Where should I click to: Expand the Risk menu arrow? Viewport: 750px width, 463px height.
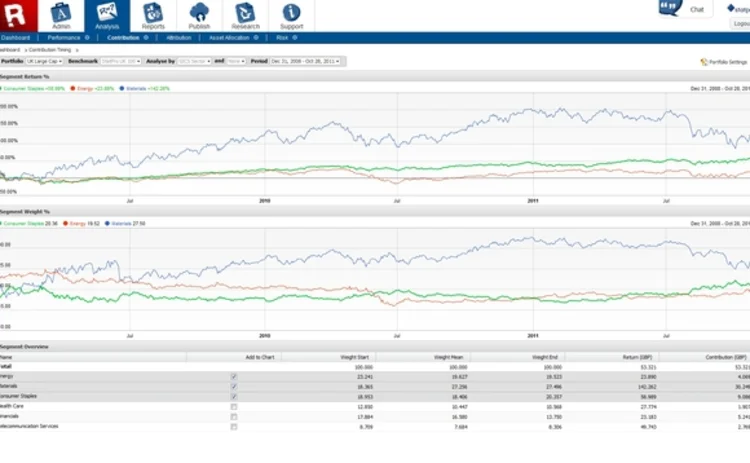coord(295,38)
